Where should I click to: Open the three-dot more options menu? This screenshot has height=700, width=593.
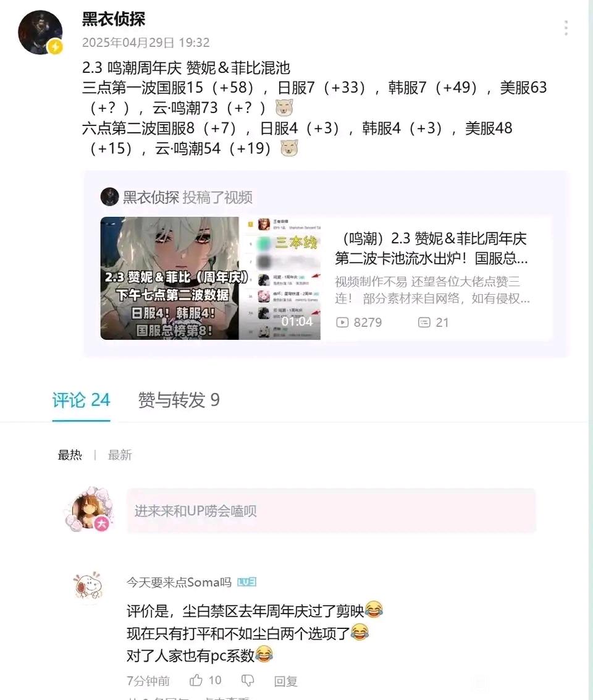click(x=566, y=28)
